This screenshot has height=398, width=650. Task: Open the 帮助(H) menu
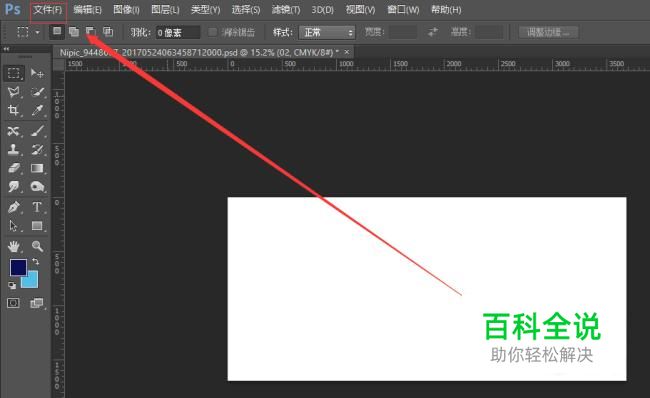pos(446,10)
